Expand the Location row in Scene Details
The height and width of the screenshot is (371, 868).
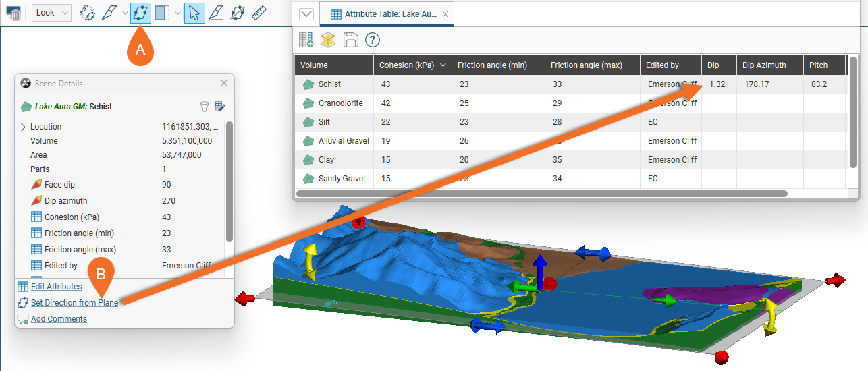click(24, 127)
